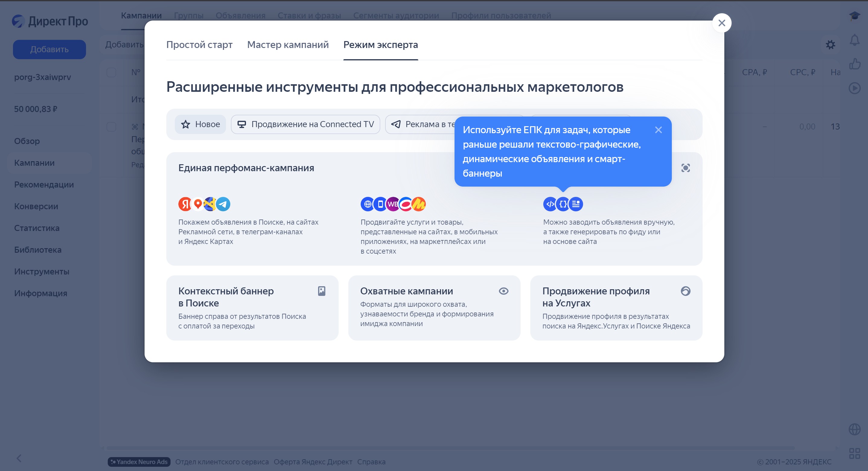Viewport: 868px width, 471px height.
Task: Open the Справка footer link
Action: pos(371,462)
